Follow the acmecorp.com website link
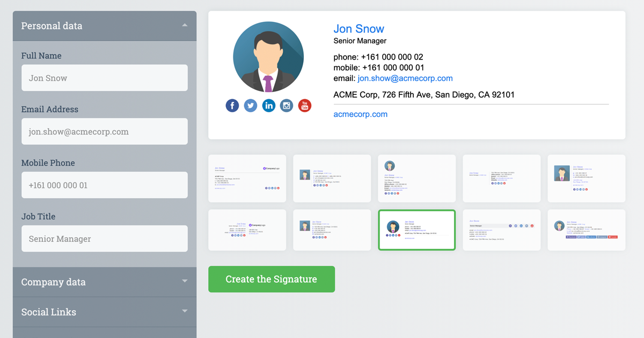The height and width of the screenshot is (338, 644). click(x=360, y=114)
